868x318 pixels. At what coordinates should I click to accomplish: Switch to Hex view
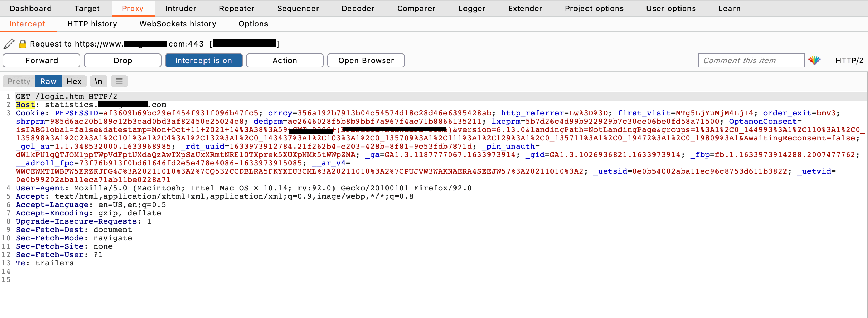pos(74,81)
